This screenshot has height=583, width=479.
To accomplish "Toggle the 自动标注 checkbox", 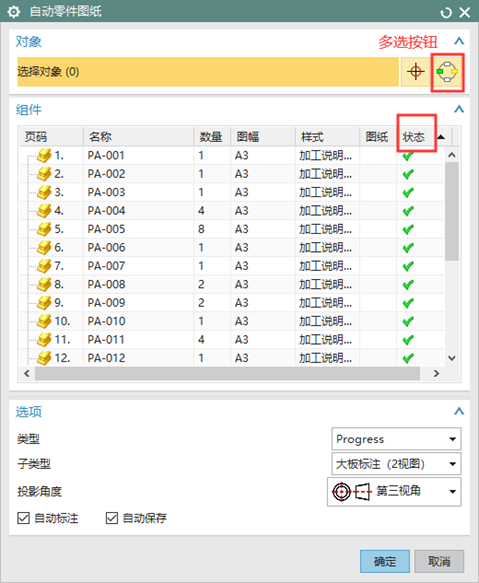I will pyautogui.click(x=23, y=518).
